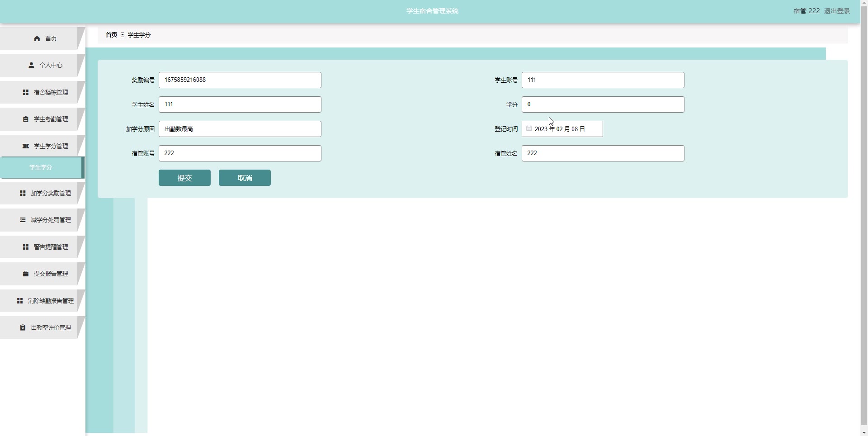This screenshot has width=868, height=436.
Task: Click the home icon in the sidebar
Action: 37,39
